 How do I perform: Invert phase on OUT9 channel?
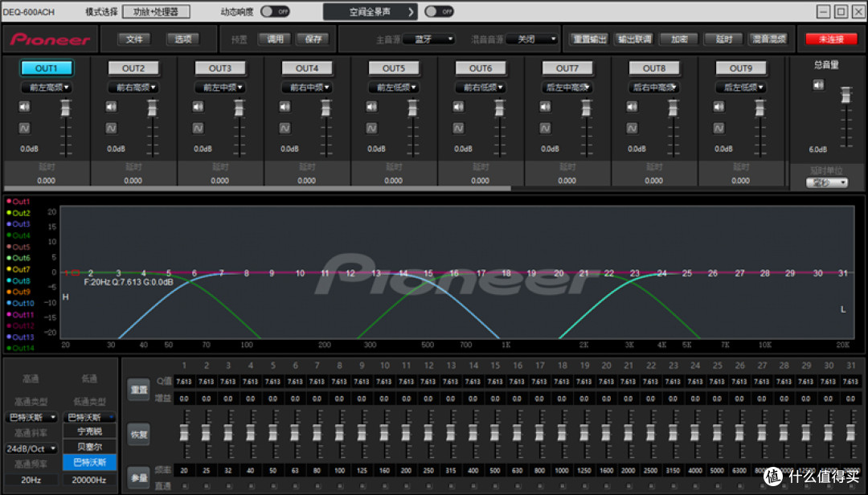click(x=719, y=128)
